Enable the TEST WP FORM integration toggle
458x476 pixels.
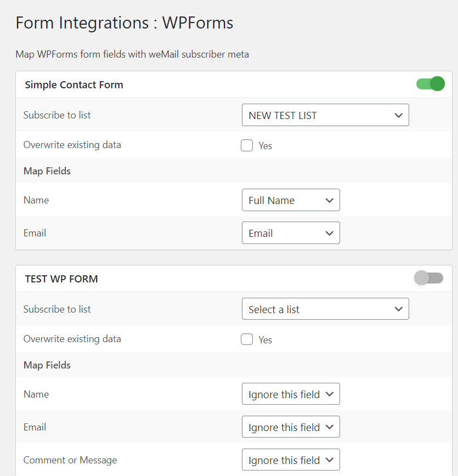point(428,278)
